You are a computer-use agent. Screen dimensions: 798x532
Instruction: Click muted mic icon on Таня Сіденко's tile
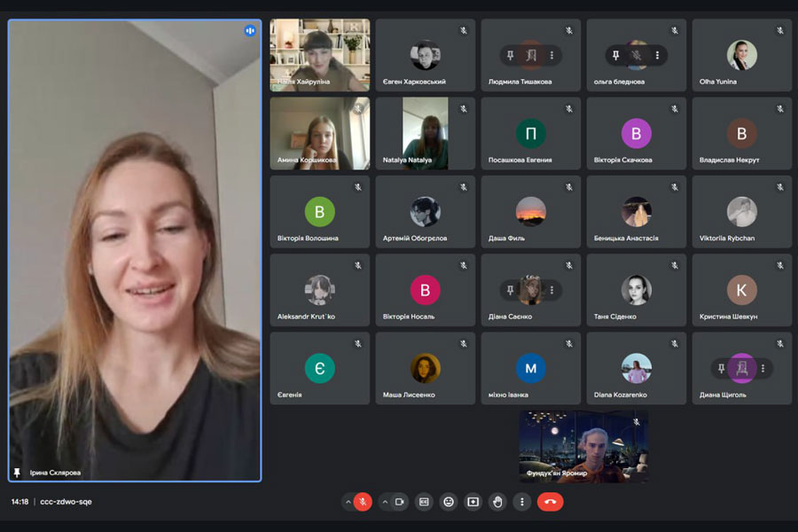tap(675, 265)
